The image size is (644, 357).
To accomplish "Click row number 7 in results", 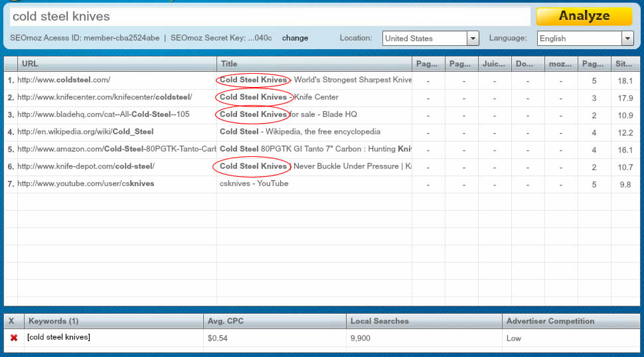I will click(x=11, y=184).
